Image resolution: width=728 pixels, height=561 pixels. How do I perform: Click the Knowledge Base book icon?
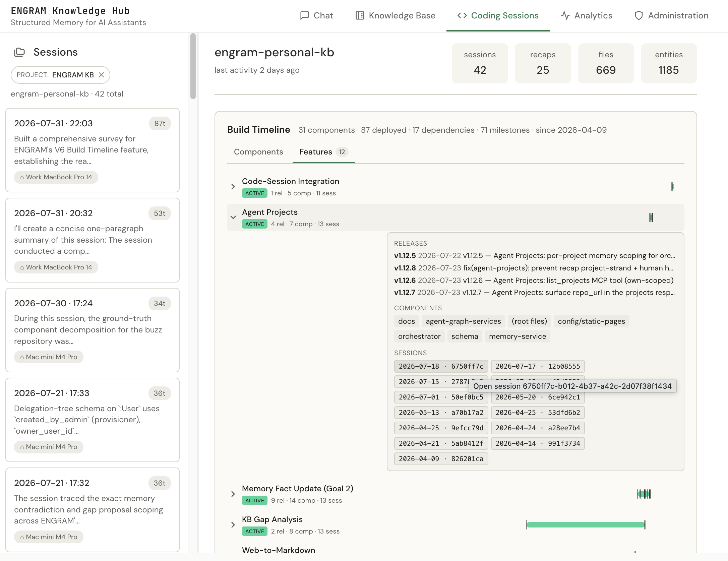(360, 15)
